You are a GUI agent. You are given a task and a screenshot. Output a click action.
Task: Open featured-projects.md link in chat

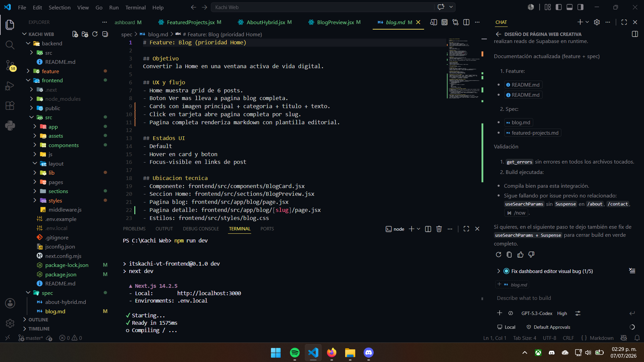point(533,133)
